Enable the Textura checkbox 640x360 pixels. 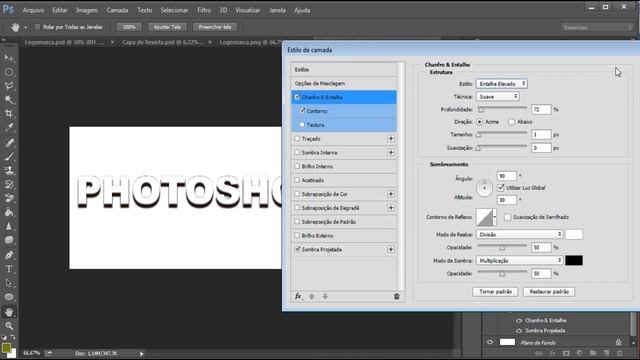[x=302, y=124]
